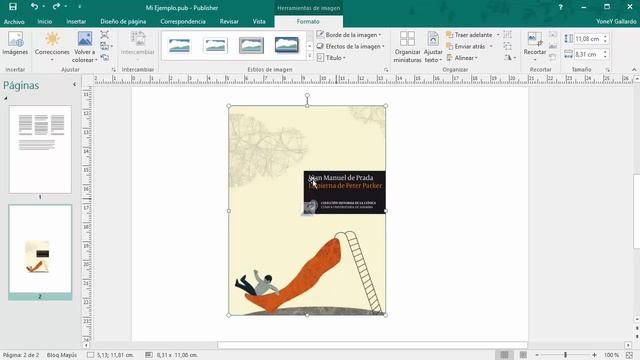This screenshot has height=360, width=640.
Task: Switch to the Diseño de página tab
Action: (x=123, y=22)
